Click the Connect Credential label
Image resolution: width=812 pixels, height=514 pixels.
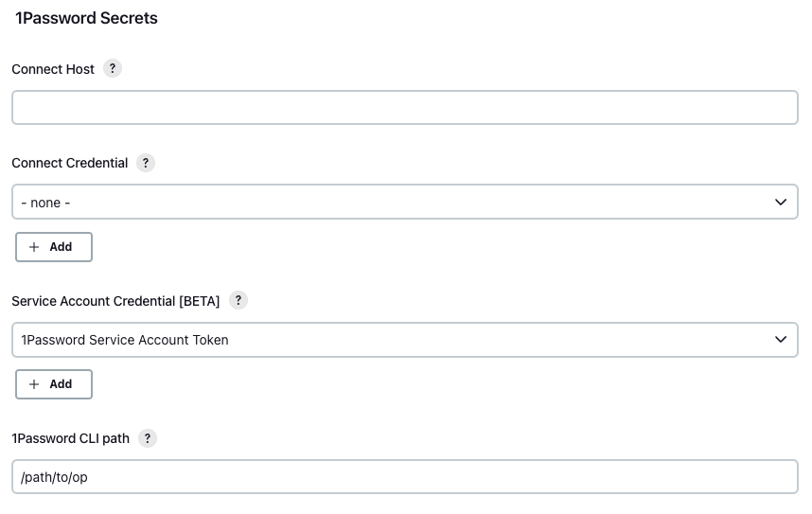click(70, 163)
